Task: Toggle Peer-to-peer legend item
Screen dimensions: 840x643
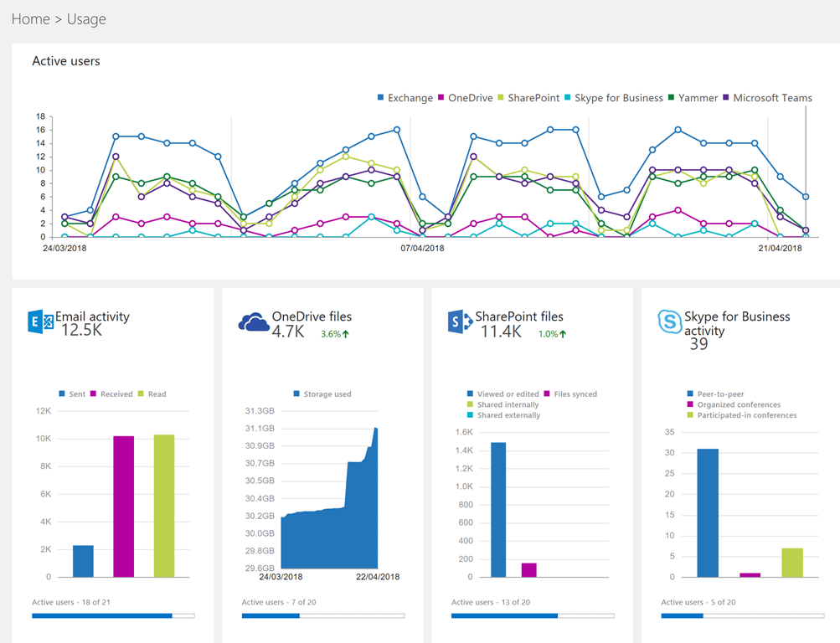Action: pyautogui.click(x=716, y=394)
